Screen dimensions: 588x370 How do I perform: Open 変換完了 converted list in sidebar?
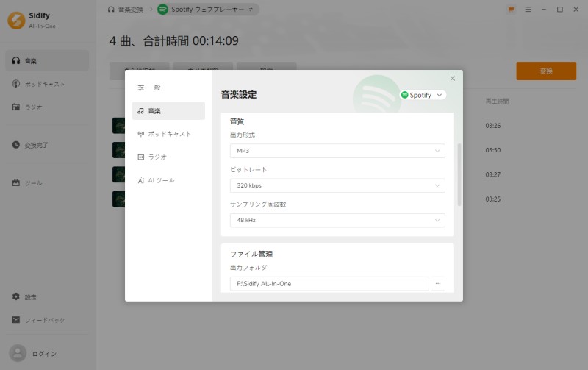(47, 145)
